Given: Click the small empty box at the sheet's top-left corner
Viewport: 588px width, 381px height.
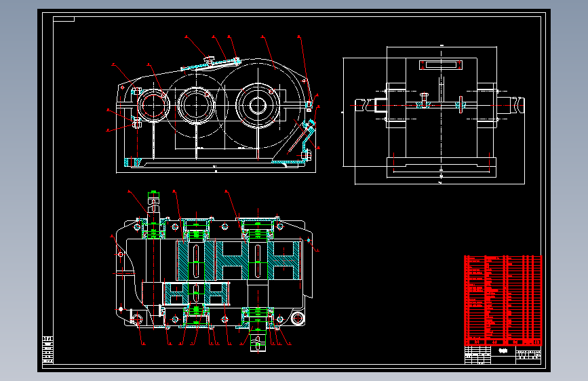Looking at the screenshot, I should coord(64,19).
